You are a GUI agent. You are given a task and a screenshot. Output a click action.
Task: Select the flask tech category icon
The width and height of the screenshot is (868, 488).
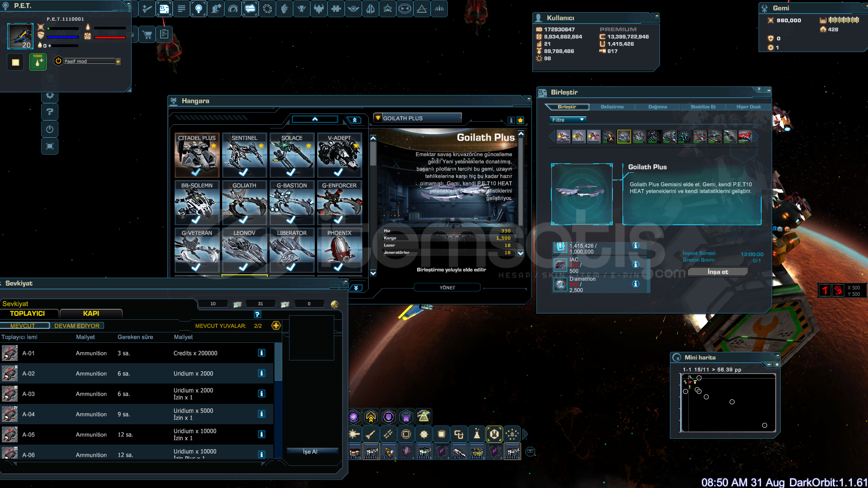[477, 434]
